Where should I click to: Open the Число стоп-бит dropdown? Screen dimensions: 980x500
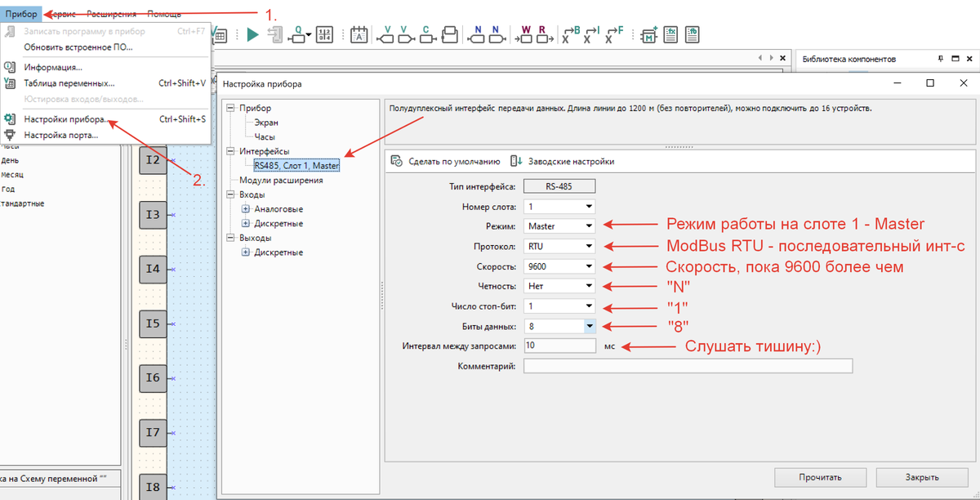pyautogui.click(x=588, y=306)
